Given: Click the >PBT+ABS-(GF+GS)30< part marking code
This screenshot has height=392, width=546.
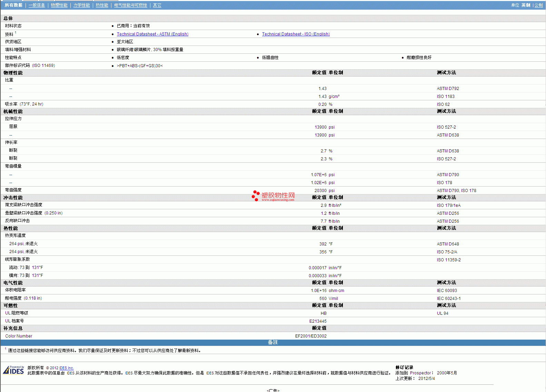Looking at the screenshot, I should 140,66.
